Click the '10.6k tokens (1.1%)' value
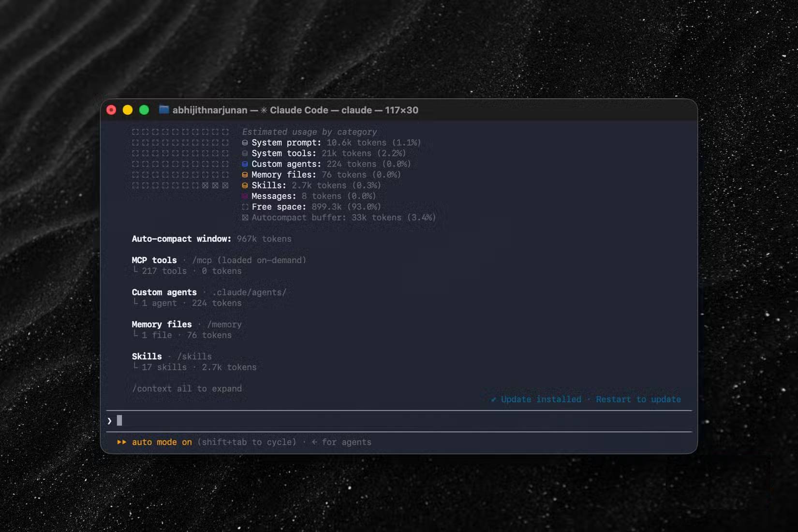The image size is (798, 532). click(x=374, y=143)
